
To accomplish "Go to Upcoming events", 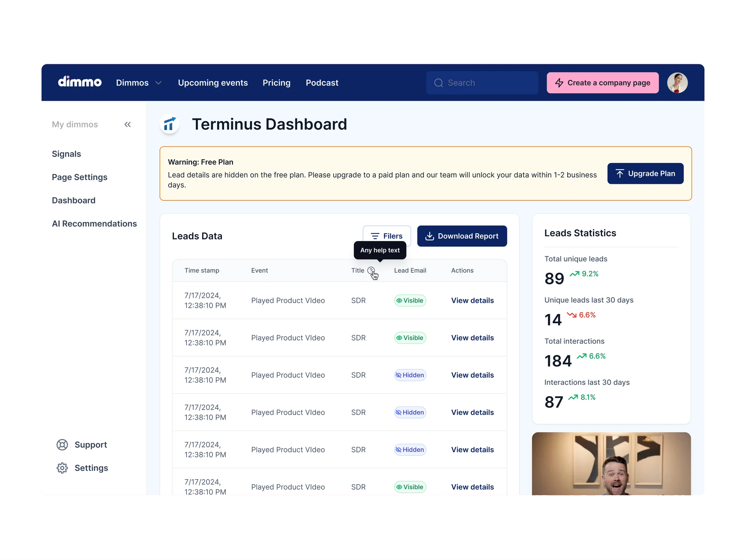I will pos(213,83).
